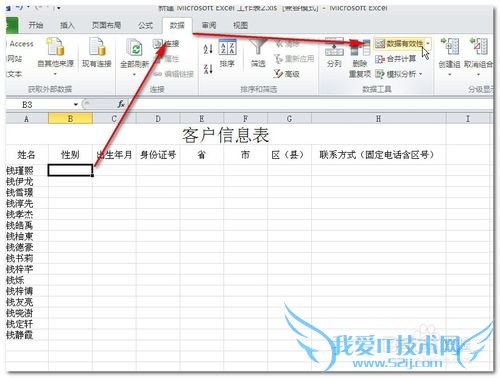Click the 客户信息表 title cell

click(225, 135)
